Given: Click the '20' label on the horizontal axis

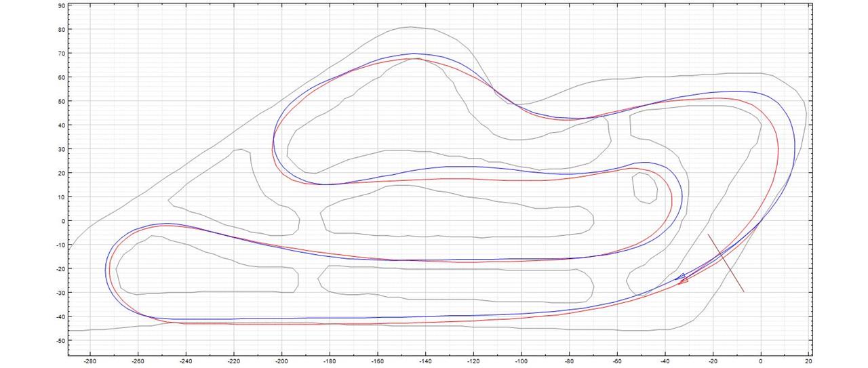Looking at the screenshot, I should (x=808, y=362).
